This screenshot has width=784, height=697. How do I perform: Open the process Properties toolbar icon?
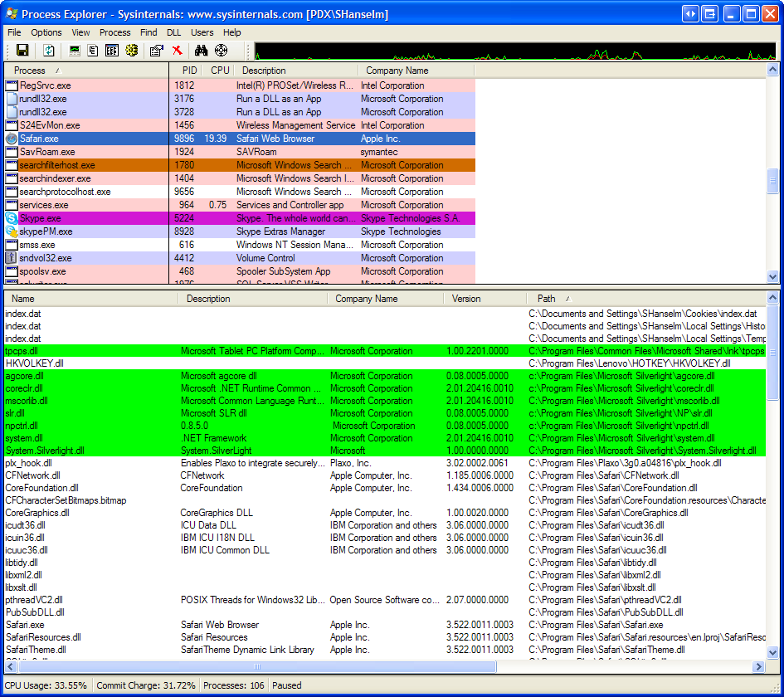(x=156, y=51)
